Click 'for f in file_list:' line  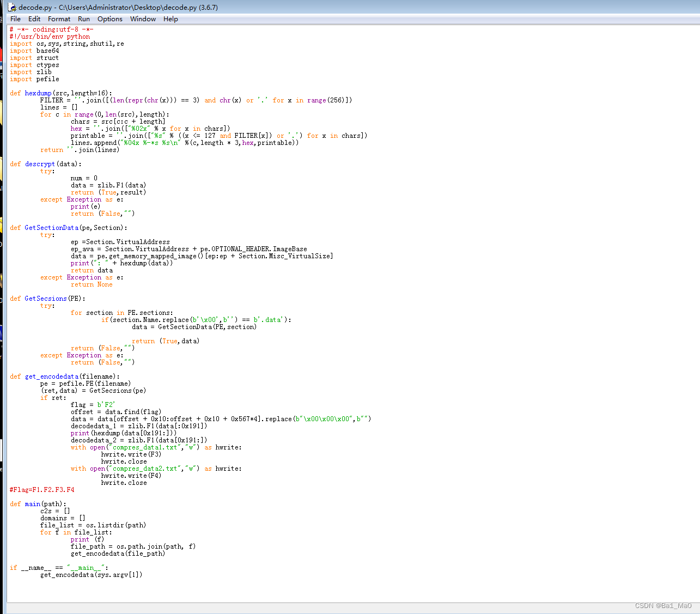coord(76,532)
